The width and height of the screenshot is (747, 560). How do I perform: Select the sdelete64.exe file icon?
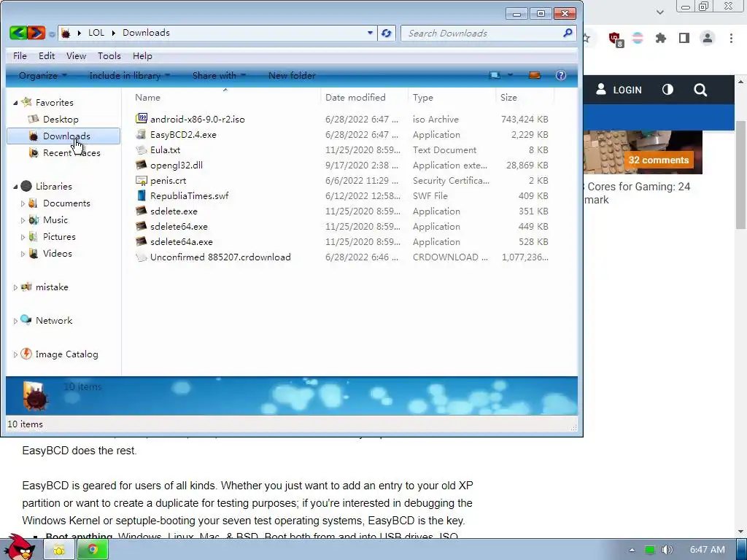[x=141, y=226]
